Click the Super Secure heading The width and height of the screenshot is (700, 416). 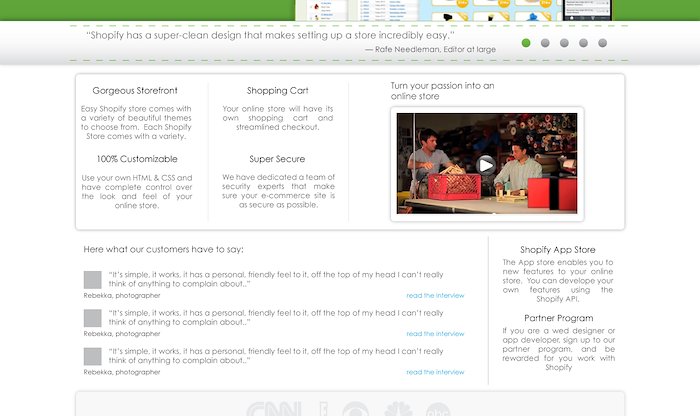point(277,159)
